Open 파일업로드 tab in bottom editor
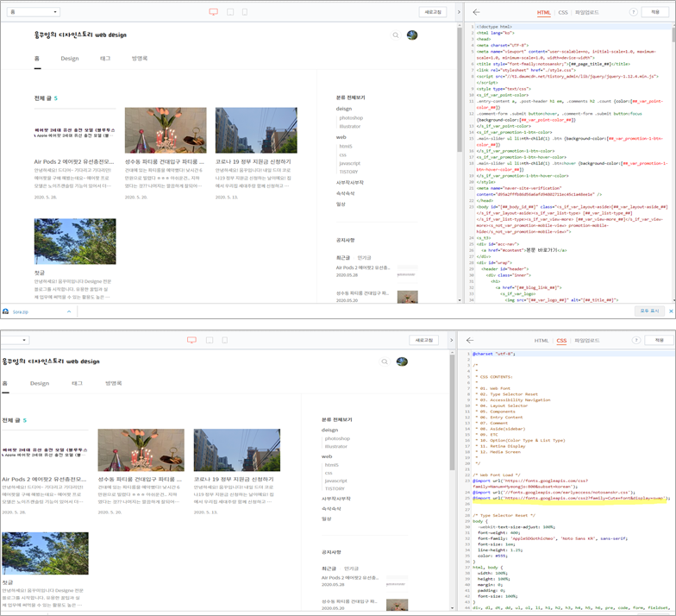Image resolution: width=676 pixels, height=616 pixels. [x=586, y=341]
